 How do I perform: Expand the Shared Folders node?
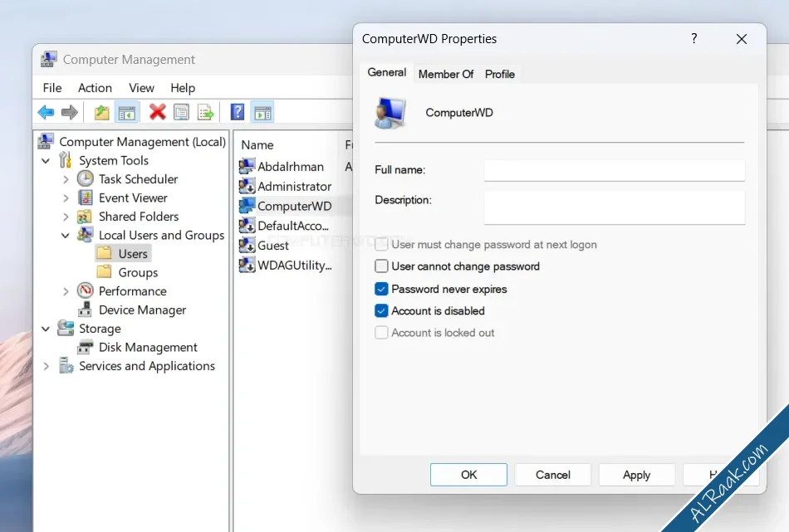[x=66, y=217]
